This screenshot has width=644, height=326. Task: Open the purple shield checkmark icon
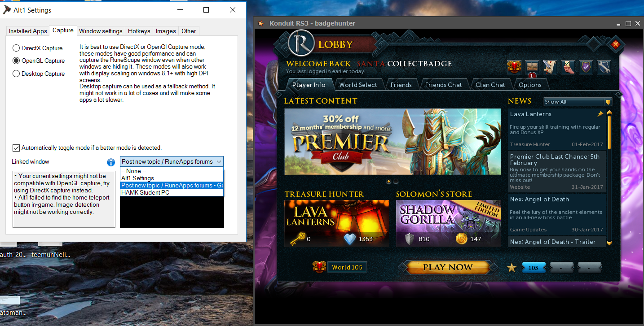tap(586, 67)
